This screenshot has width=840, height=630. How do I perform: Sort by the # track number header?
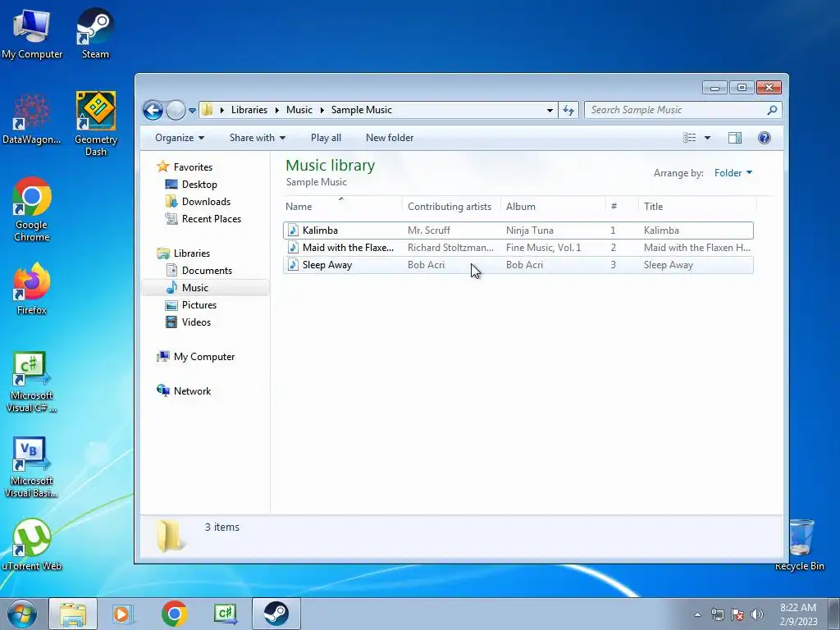(x=622, y=206)
